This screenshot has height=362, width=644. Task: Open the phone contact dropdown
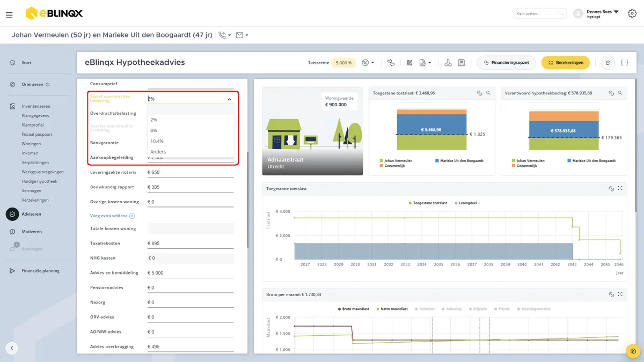tap(225, 35)
